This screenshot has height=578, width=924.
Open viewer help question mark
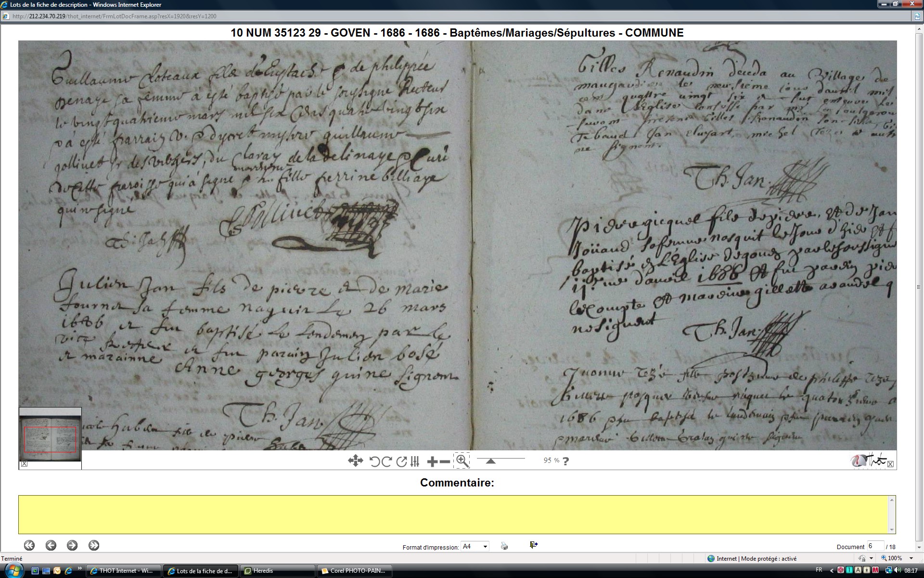[x=565, y=461]
